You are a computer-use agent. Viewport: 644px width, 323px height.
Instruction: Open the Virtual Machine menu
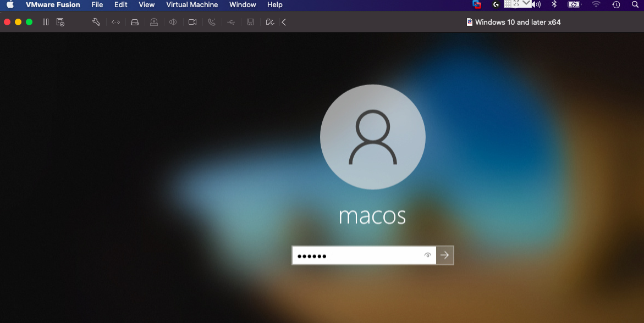click(192, 4)
